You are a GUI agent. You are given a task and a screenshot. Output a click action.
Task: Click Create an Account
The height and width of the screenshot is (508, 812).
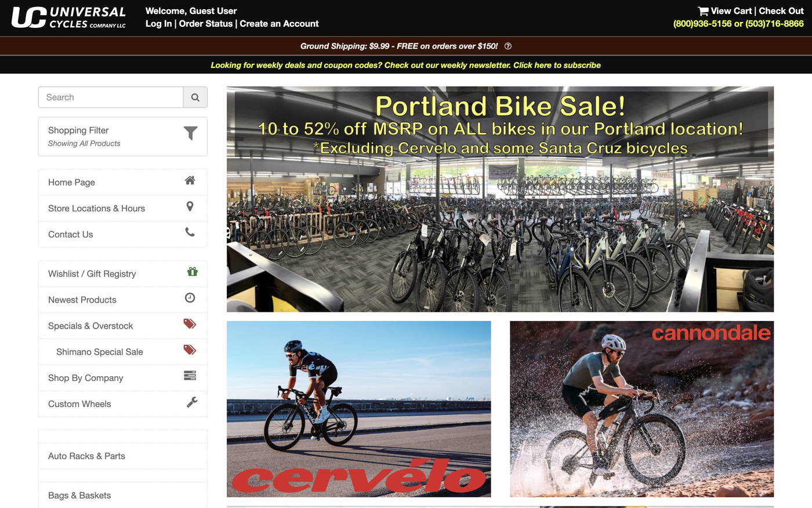279,23
